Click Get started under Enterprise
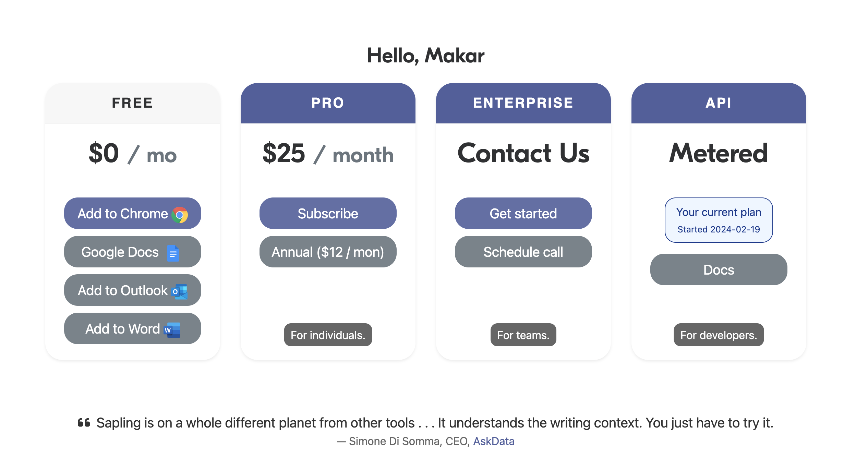868x469 pixels. coord(523,214)
